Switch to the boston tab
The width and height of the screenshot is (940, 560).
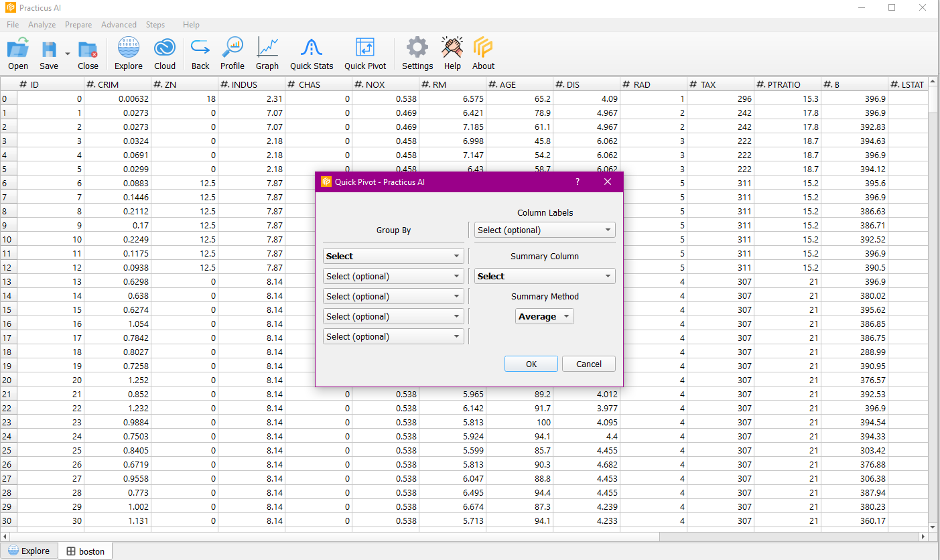pyautogui.click(x=84, y=551)
